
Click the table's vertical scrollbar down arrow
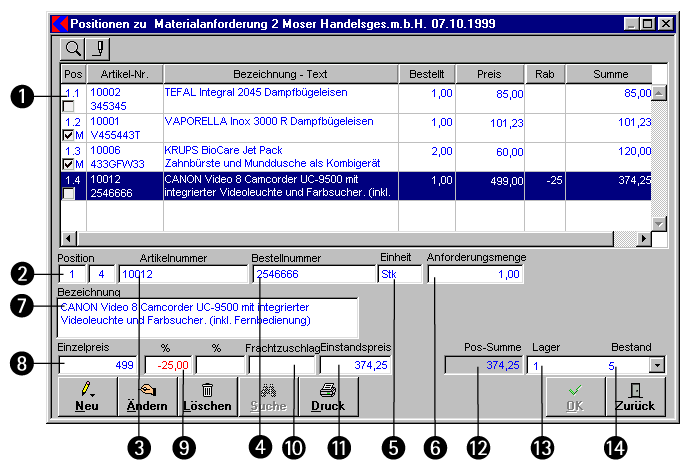tap(659, 224)
